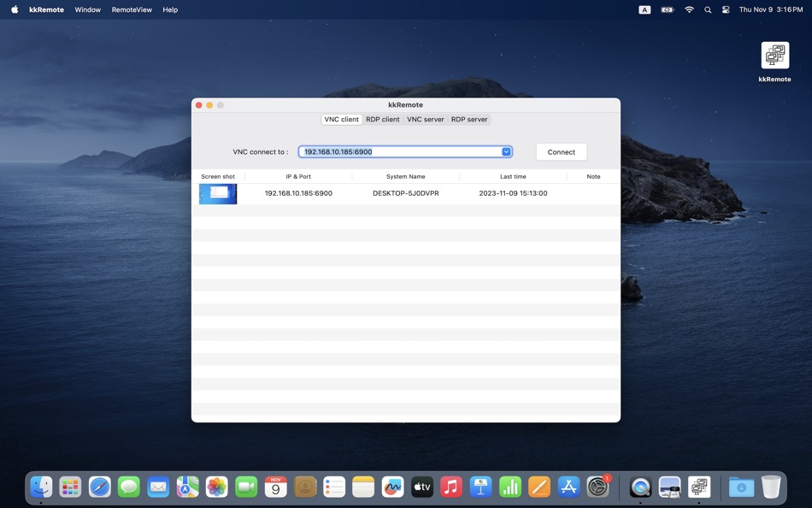Open the VNC server tab
812x508 pixels.
click(x=425, y=119)
